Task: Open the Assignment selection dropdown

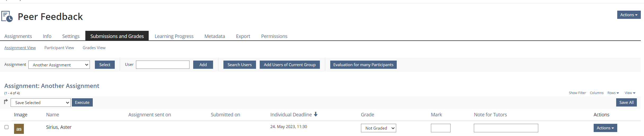Action: 59,65
